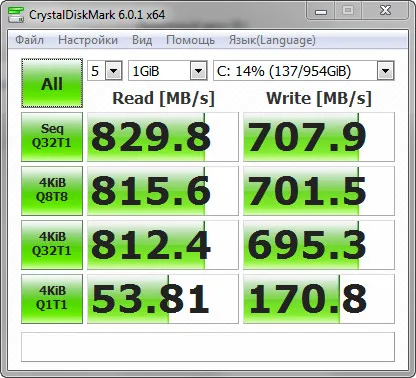The image size is (416, 378).
Task: Start the Seq Q32T1 test
Action: pos(52,137)
